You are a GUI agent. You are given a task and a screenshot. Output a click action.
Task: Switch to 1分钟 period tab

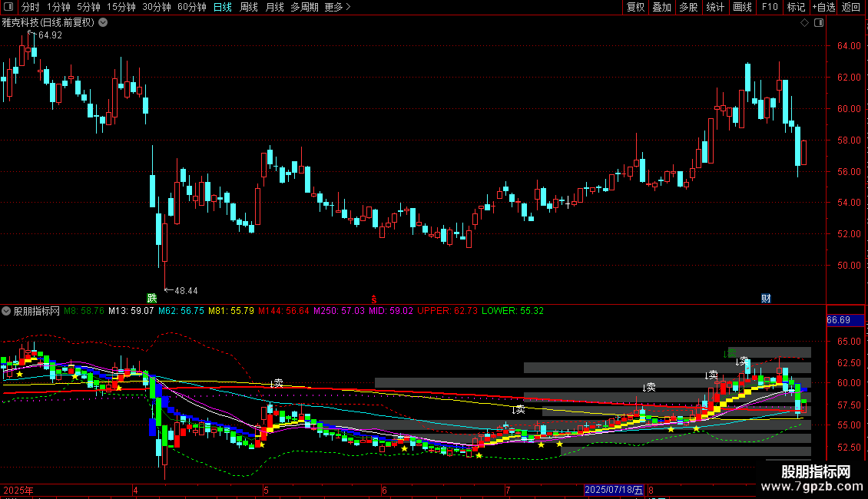pyautogui.click(x=58, y=7)
